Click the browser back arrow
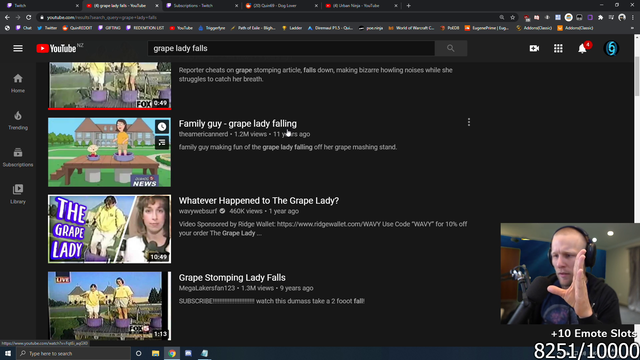This screenshot has height=360, width=640. 7,17
